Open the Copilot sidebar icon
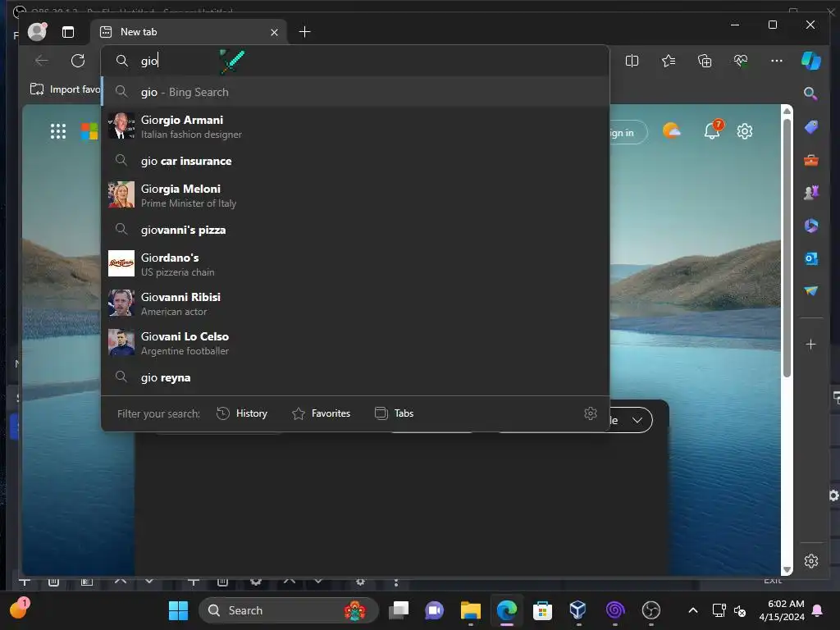The image size is (840, 630). (810, 61)
